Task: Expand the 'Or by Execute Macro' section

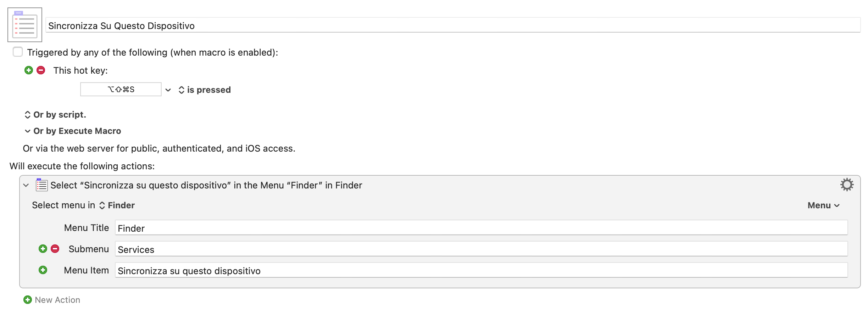Action: (x=73, y=131)
